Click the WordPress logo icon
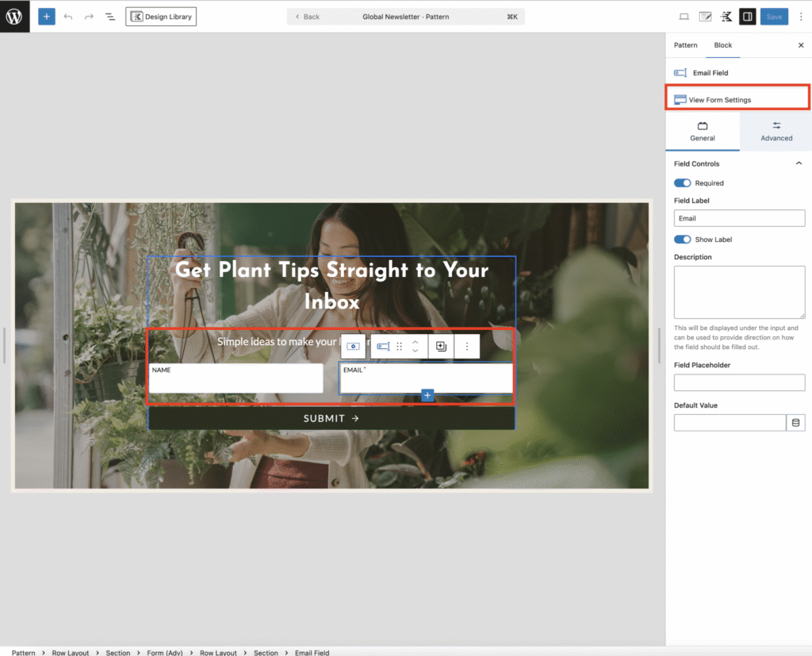Viewport: 812px width, 656px height. click(14, 16)
